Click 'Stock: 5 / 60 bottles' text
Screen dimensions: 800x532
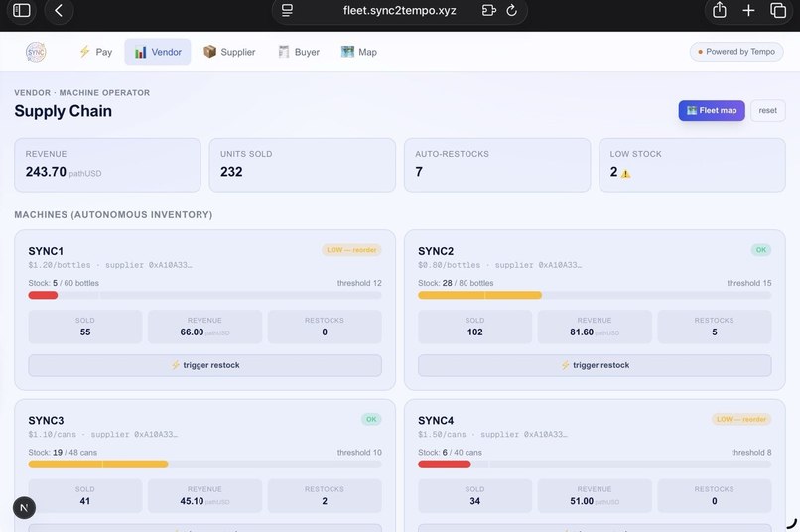pyautogui.click(x=64, y=283)
